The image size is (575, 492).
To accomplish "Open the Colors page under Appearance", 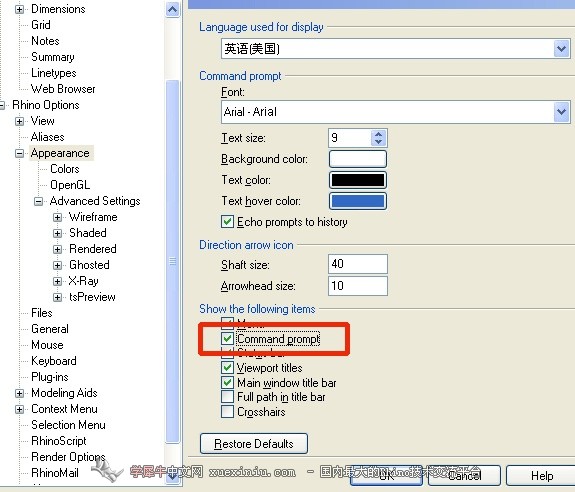I will click(65, 169).
